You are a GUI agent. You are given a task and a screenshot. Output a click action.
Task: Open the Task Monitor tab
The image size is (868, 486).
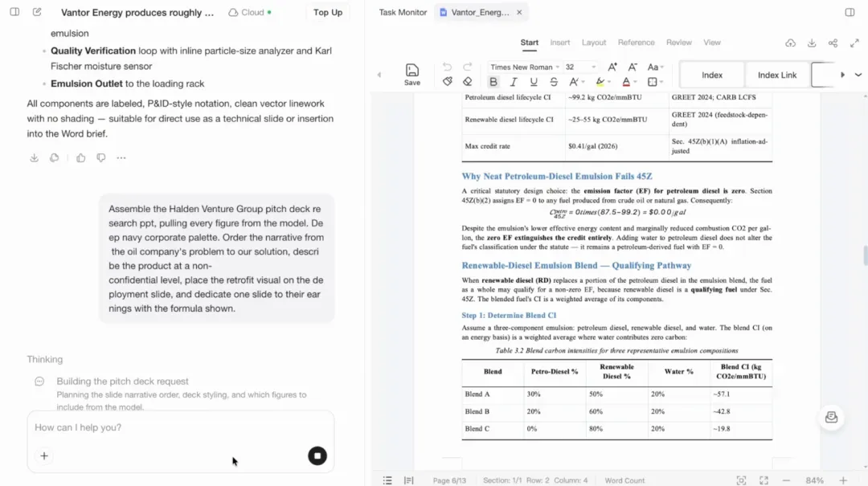pyautogui.click(x=403, y=12)
